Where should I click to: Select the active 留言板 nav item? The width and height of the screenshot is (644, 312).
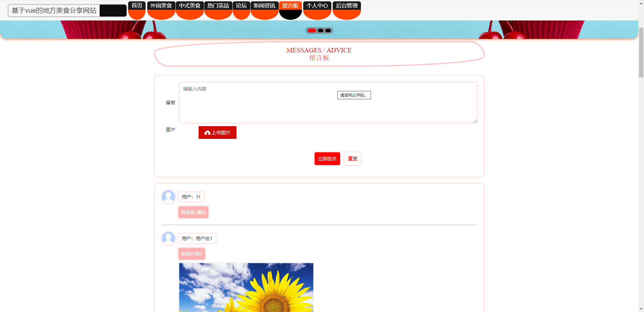290,6
